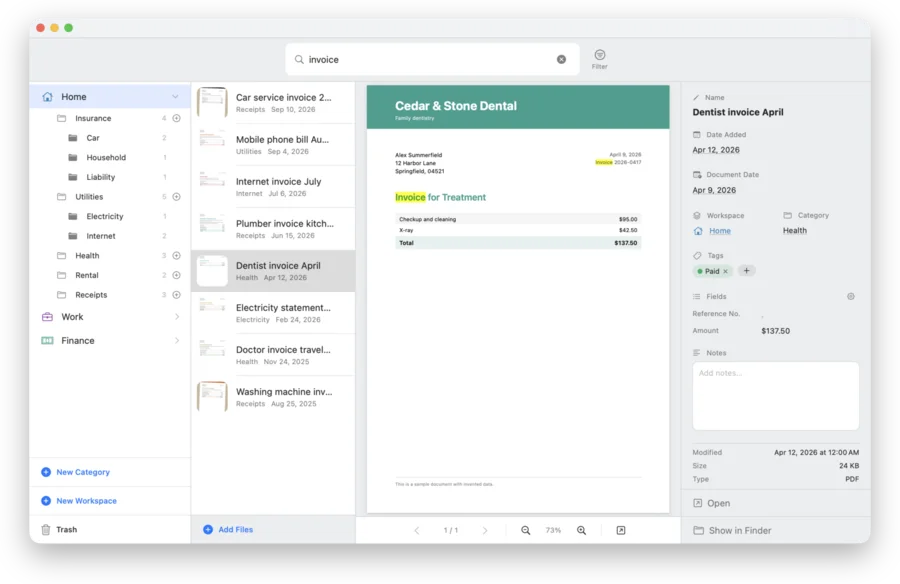The width and height of the screenshot is (900, 584).
Task: Open Fields settings gear
Action: [851, 296]
